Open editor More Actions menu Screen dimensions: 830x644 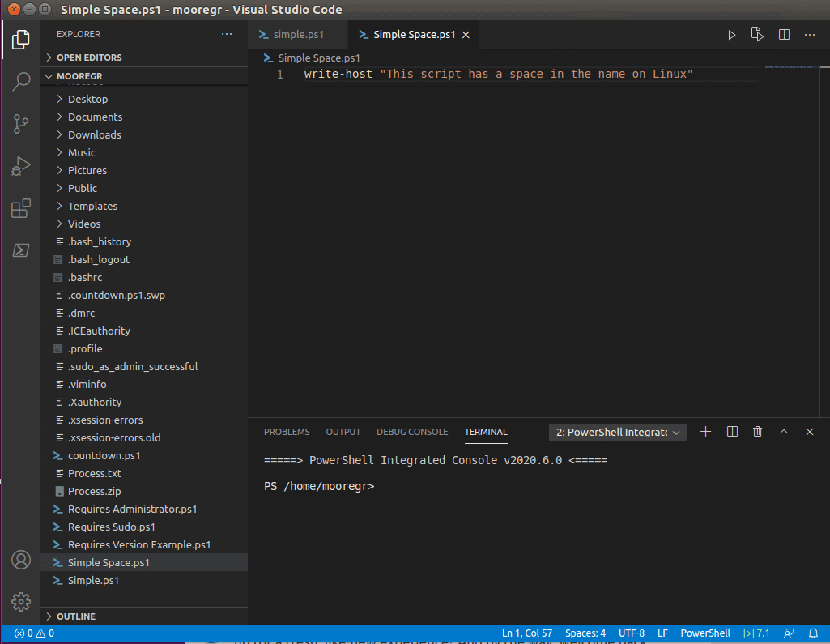(810, 34)
